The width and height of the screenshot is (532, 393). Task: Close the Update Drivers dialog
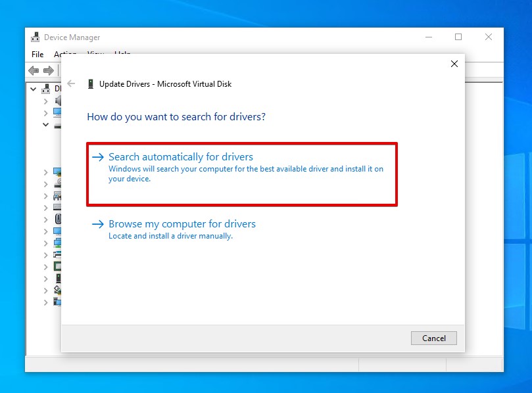point(454,64)
